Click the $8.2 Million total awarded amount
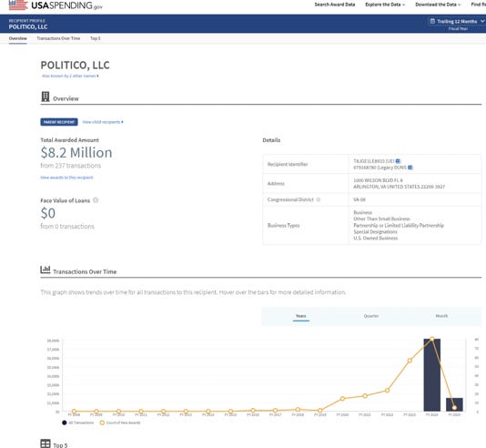486x448 pixels. click(76, 153)
